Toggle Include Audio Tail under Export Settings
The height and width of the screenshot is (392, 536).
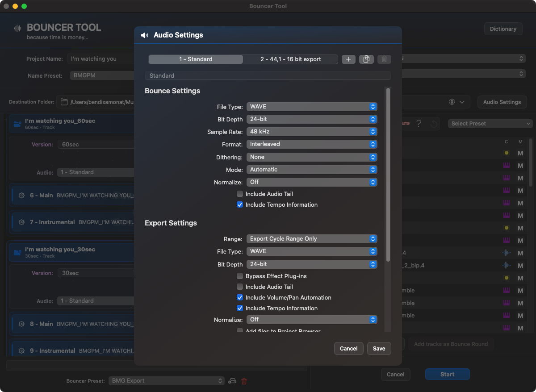click(240, 287)
